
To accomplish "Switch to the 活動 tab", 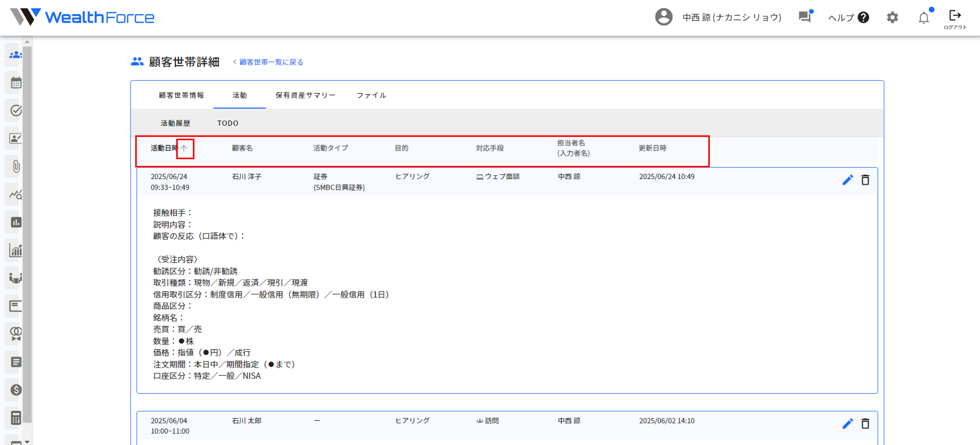I will click(x=240, y=95).
